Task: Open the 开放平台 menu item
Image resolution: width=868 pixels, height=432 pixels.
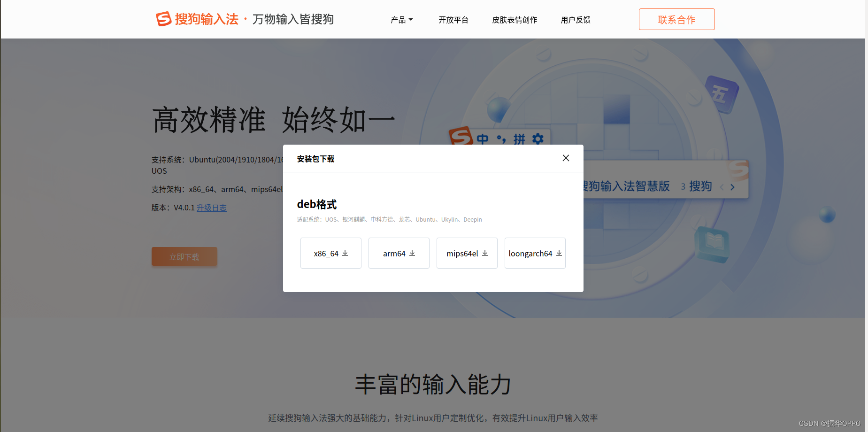Action: point(453,20)
